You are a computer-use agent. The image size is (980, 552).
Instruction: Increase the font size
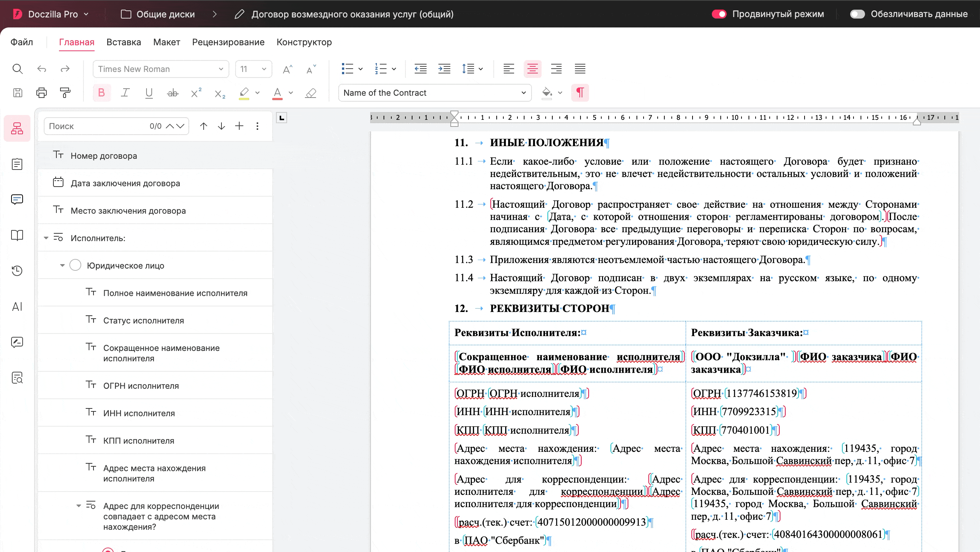(287, 69)
